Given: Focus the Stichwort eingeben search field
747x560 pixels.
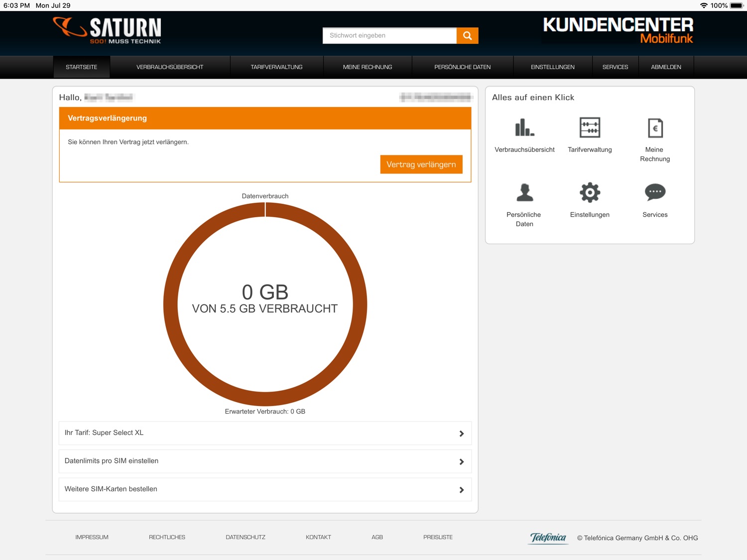Looking at the screenshot, I should pyautogui.click(x=389, y=35).
